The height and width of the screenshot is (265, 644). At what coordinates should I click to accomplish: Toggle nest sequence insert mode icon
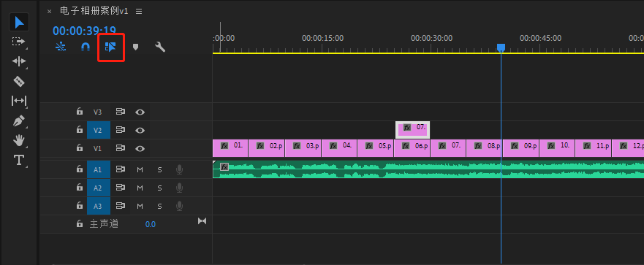click(61, 47)
